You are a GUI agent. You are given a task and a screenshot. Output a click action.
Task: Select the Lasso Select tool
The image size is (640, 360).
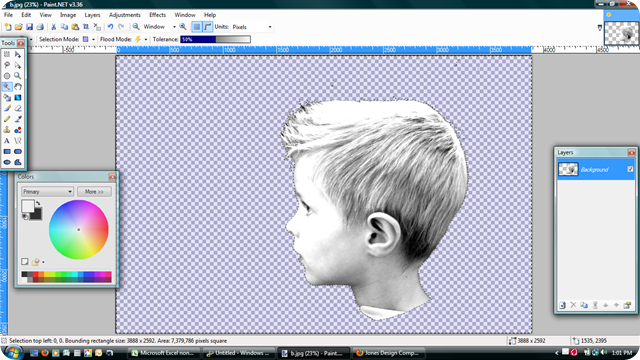7,65
